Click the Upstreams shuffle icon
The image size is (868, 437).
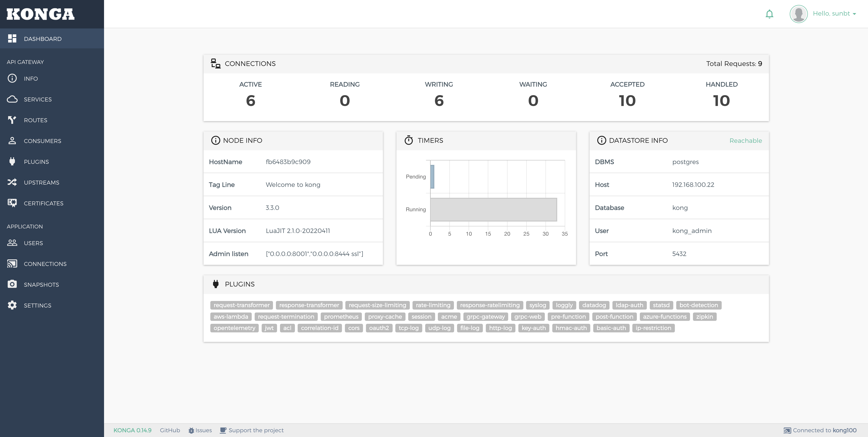click(12, 183)
